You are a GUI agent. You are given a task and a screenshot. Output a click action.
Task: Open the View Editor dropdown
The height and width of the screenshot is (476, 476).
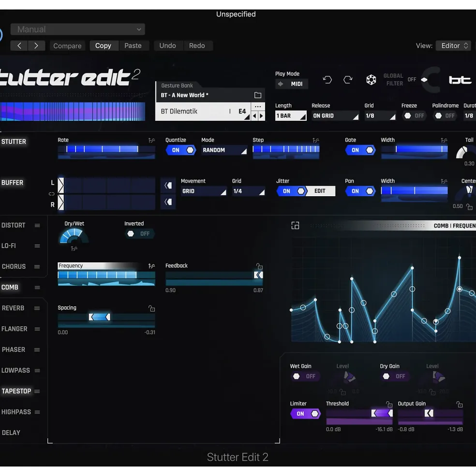tap(454, 45)
